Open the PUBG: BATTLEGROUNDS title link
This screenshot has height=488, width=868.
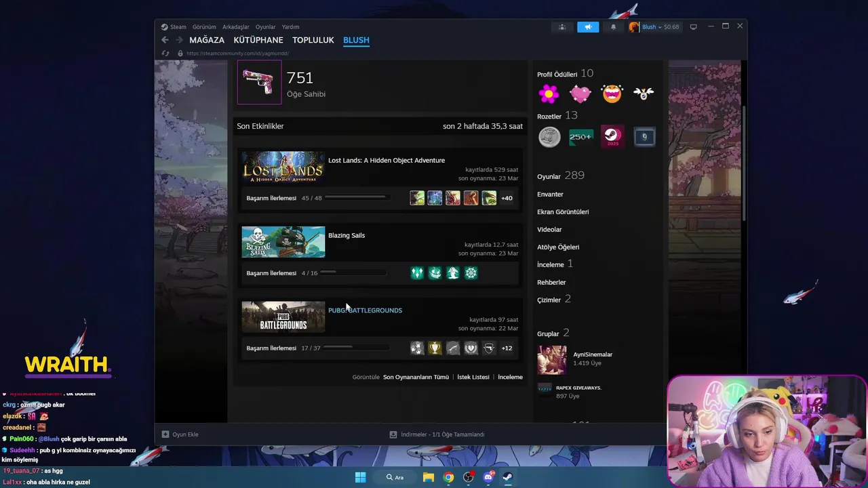pyautogui.click(x=365, y=310)
